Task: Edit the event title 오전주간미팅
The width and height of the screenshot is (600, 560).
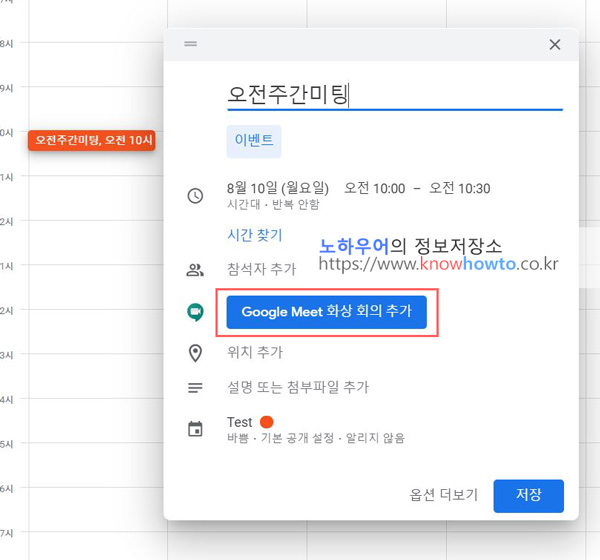Action: (395, 95)
